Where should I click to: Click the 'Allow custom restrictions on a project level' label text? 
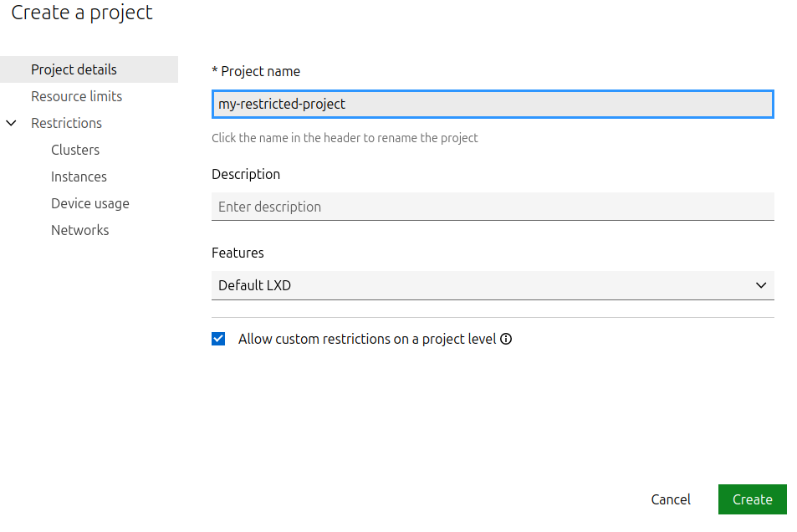tap(366, 340)
